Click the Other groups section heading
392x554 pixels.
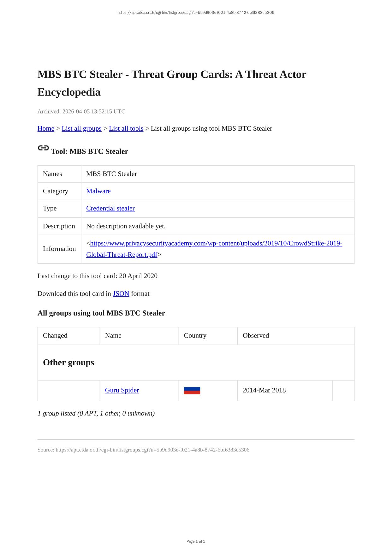pos(68,362)
